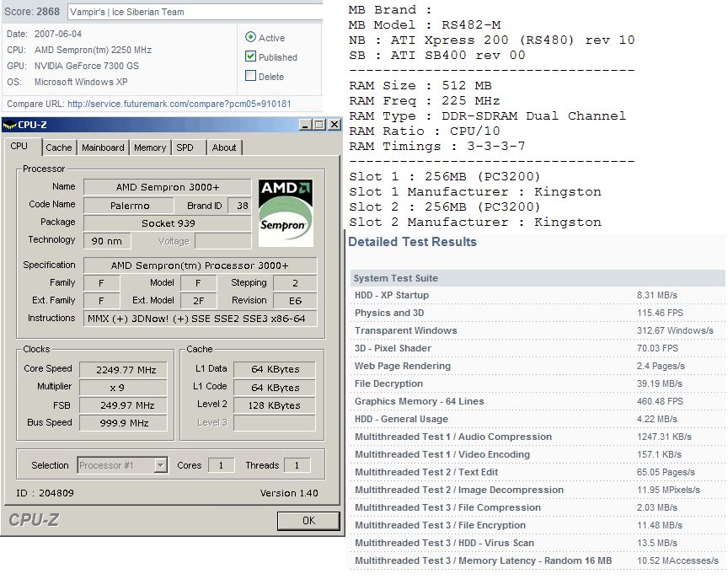Open the About tab
This screenshot has height=579, width=728.
(224, 147)
